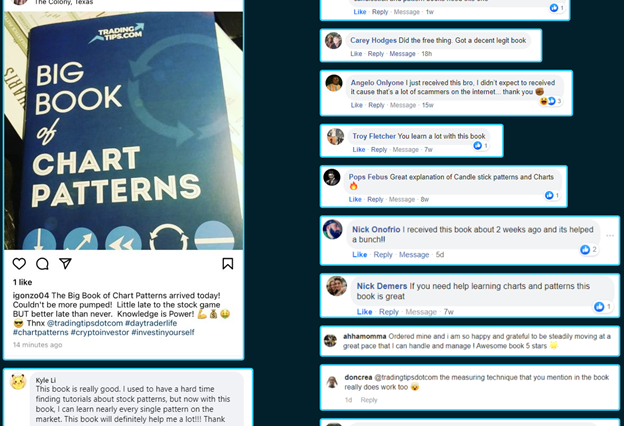Click thumbs-up reaction on Troy Fletcher's comment

click(480, 146)
